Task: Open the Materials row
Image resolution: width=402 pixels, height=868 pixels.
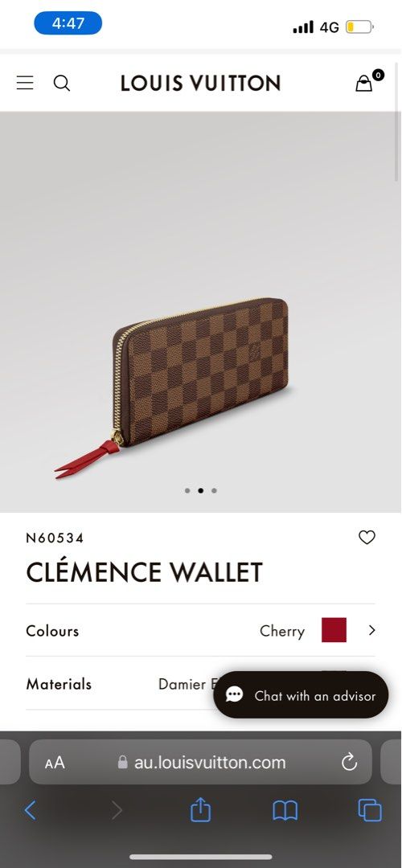Action: click(x=200, y=684)
